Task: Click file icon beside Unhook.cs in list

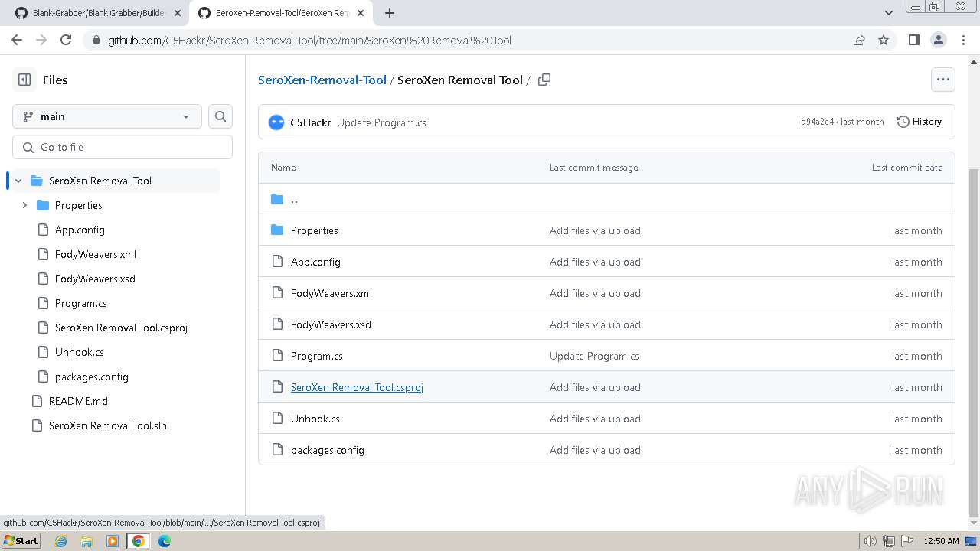Action: point(277,419)
